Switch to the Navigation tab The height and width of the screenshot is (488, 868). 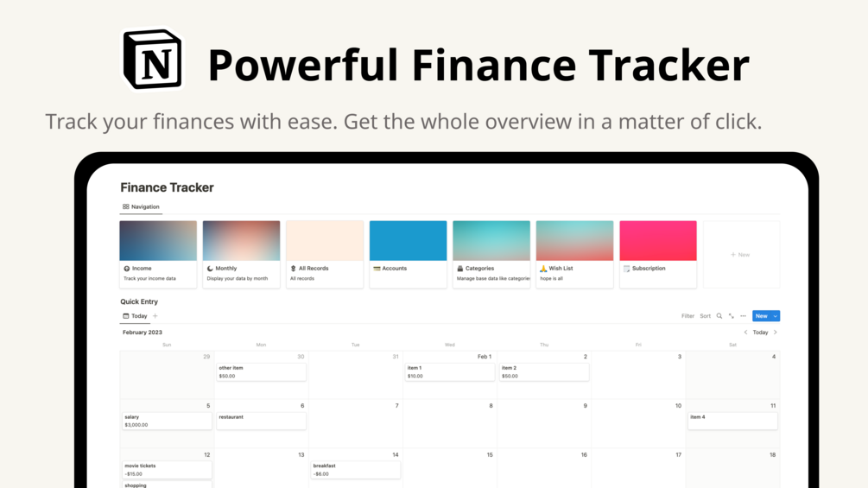[x=141, y=207]
